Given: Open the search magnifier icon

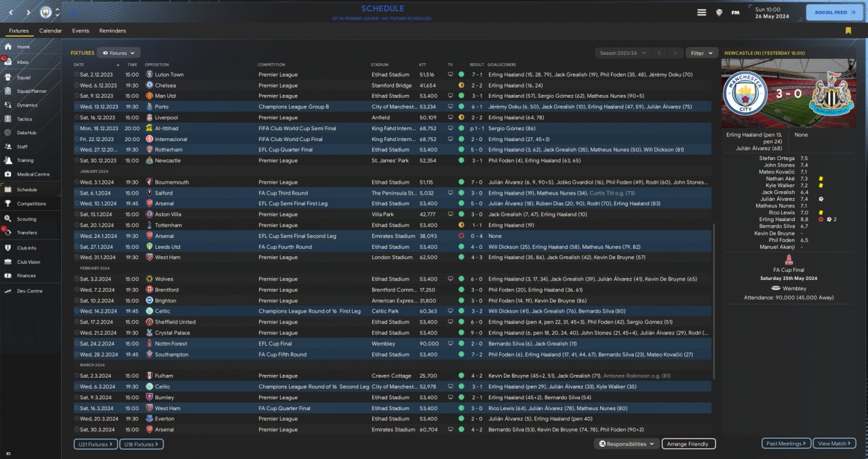Looking at the screenshot, I should pos(75,12).
